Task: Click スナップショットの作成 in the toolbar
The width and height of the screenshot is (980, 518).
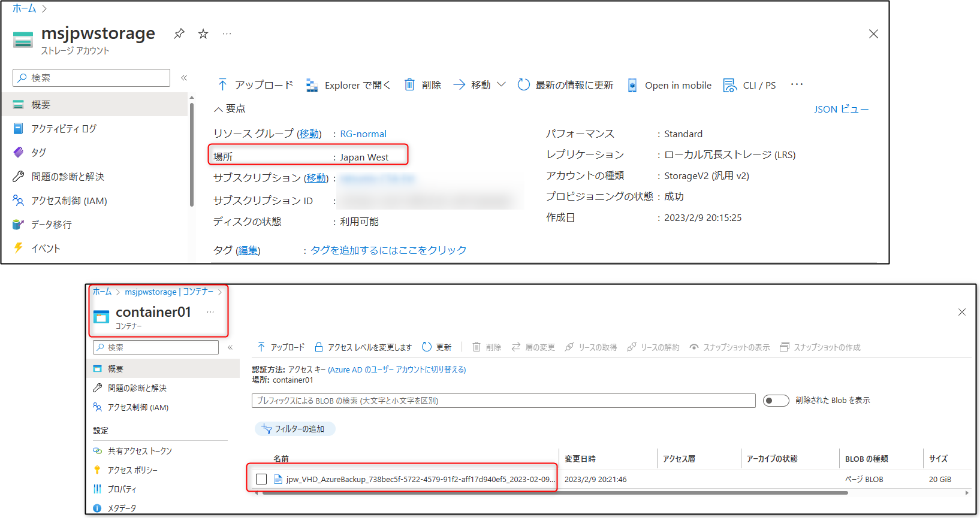Action: 820,347
